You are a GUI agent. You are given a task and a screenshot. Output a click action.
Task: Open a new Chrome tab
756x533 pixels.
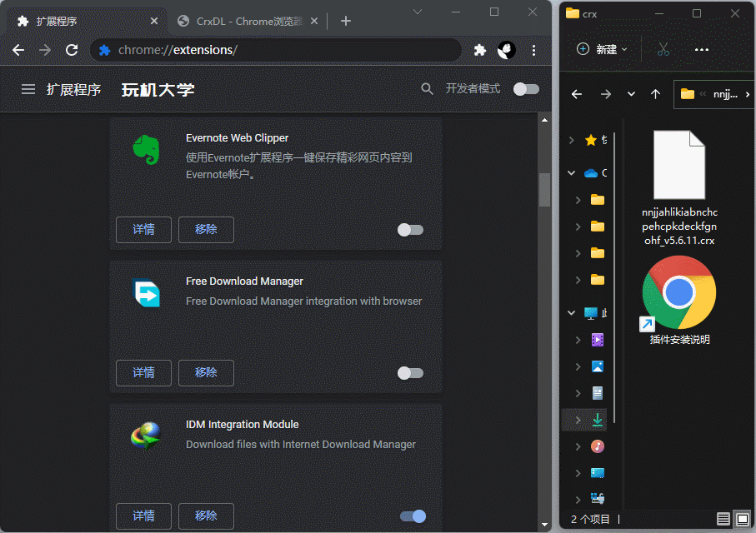[346, 21]
